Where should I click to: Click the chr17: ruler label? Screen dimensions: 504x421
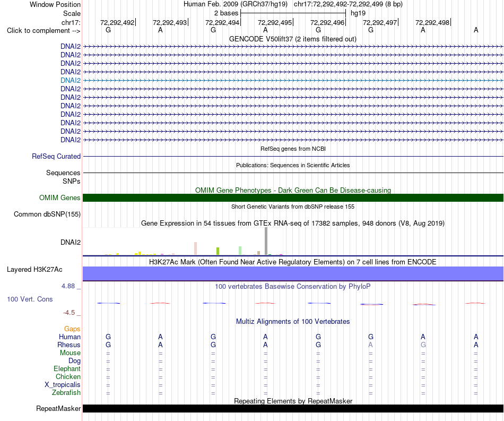tap(71, 22)
